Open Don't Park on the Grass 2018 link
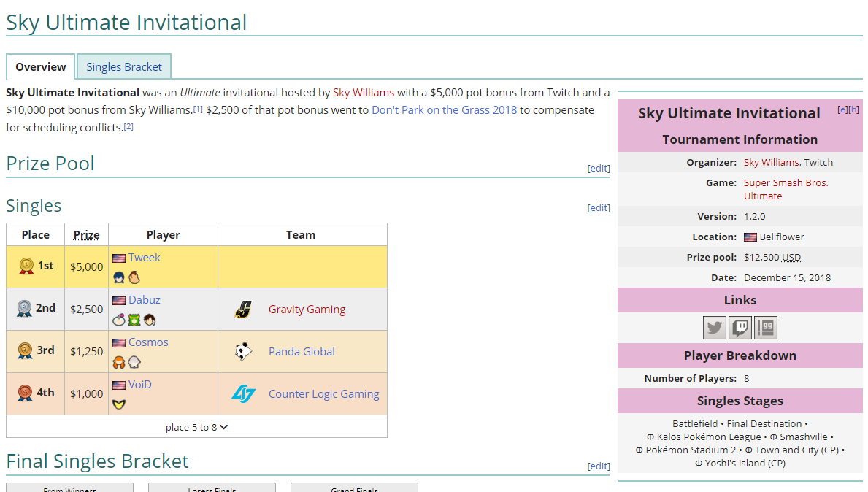Screen dimensions: 868x492 pyautogui.click(x=444, y=110)
